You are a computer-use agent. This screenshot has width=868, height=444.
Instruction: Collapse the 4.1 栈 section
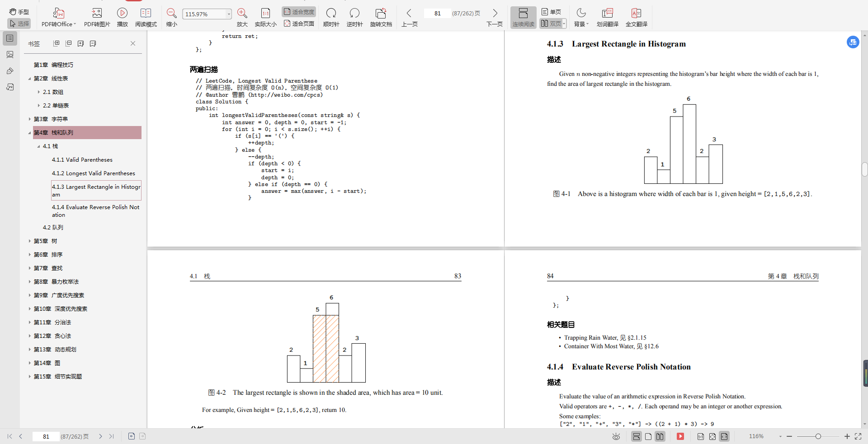pos(39,146)
